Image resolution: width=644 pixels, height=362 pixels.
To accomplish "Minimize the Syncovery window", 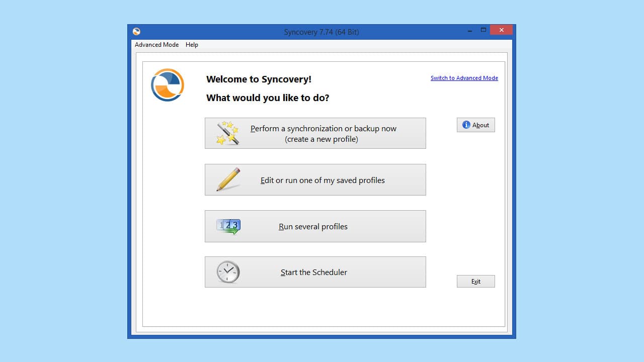I will [x=469, y=30].
